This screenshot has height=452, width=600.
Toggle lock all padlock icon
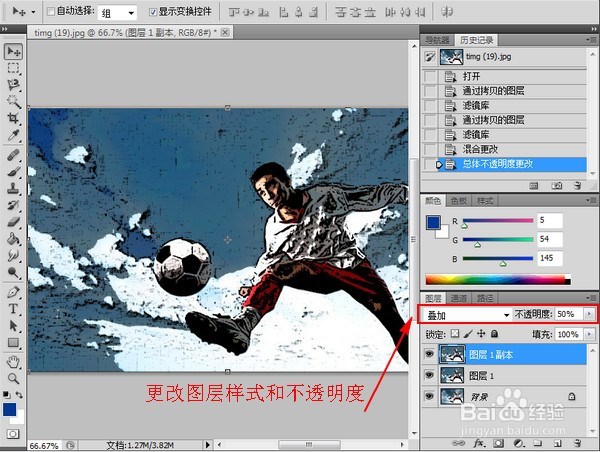[x=494, y=334]
